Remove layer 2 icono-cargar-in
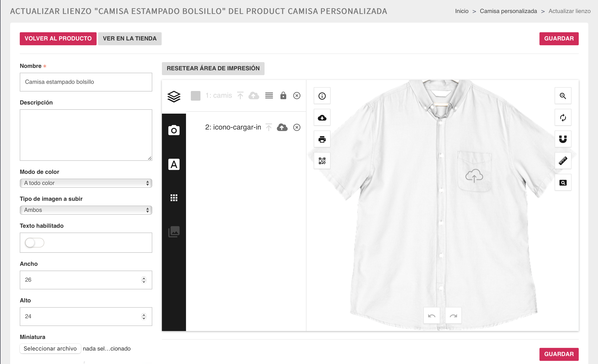This screenshot has width=598, height=364. (297, 127)
